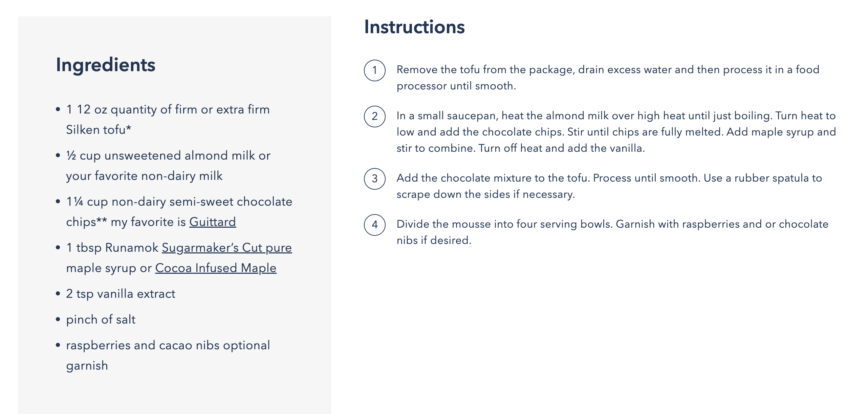Click the step 1 circle number
This screenshot has width=868, height=414.
[374, 70]
